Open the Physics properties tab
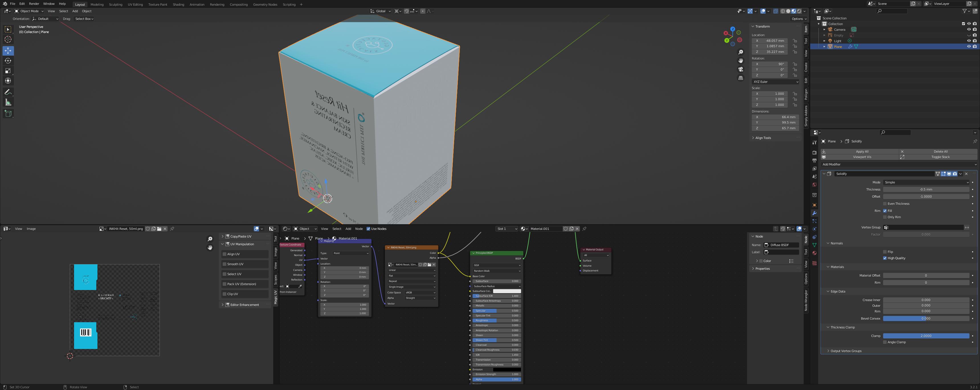Screen dimensions: 980x390 pyautogui.click(x=814, y=229)
